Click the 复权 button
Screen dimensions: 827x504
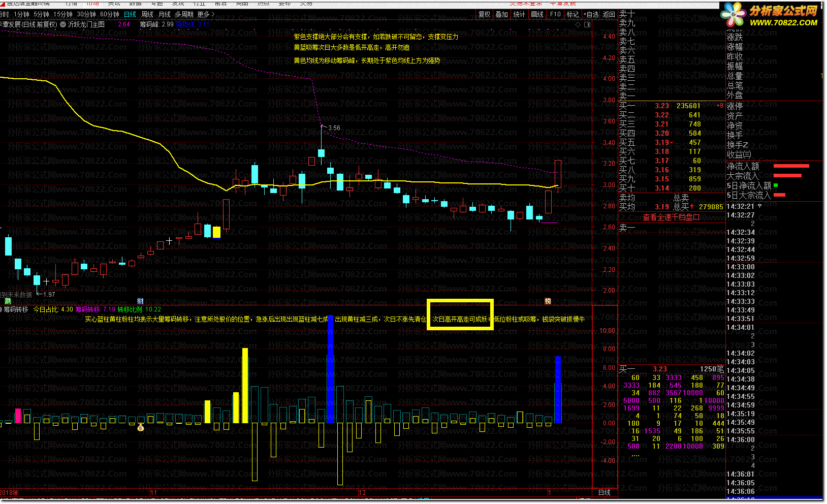point(485,14)
